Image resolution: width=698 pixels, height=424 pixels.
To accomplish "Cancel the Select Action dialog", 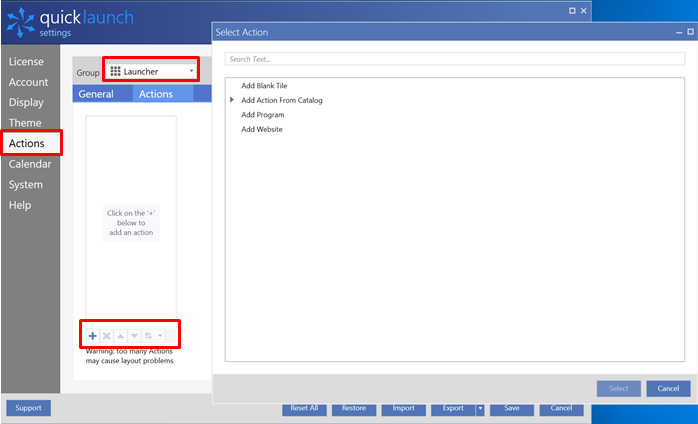I will [x=668, y=388].
